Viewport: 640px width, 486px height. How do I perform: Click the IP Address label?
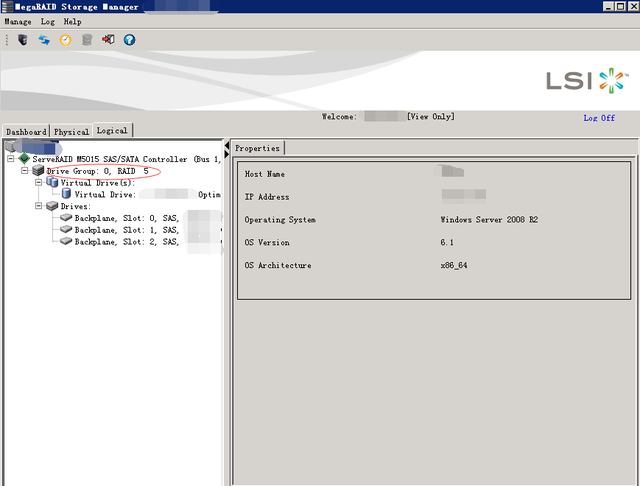(267, 197)
